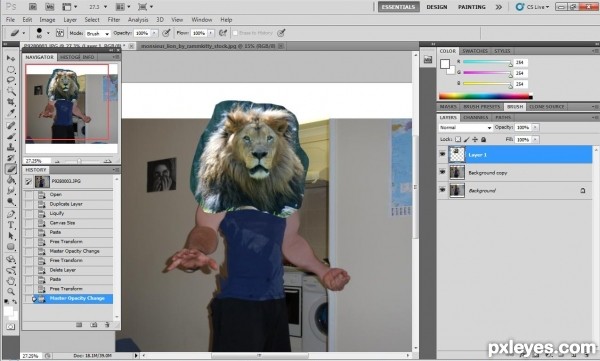Open Flow slider arrow in options bar
This screenshot has width=600, height=361.
pyautogui.click(x=211, y=33)
